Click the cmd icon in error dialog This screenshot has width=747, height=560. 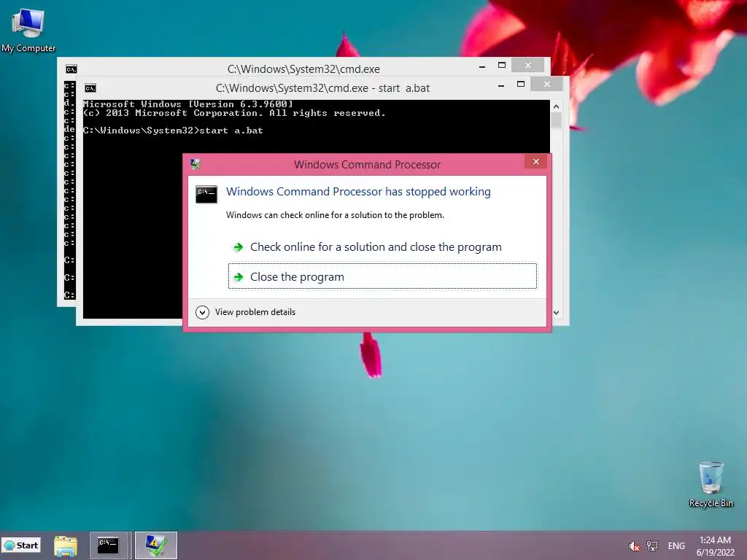[x=206, y=194]
